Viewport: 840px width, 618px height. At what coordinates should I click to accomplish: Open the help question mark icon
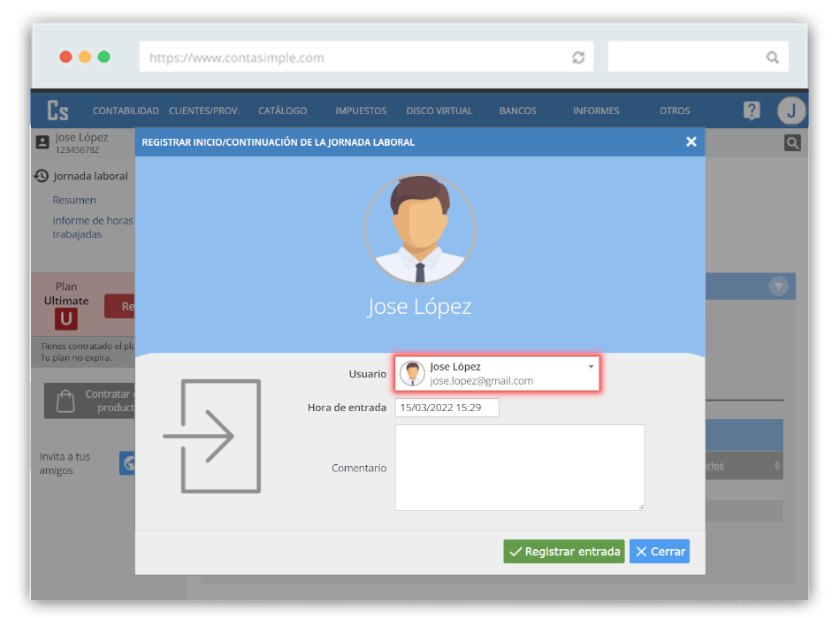tap(751, 111)
